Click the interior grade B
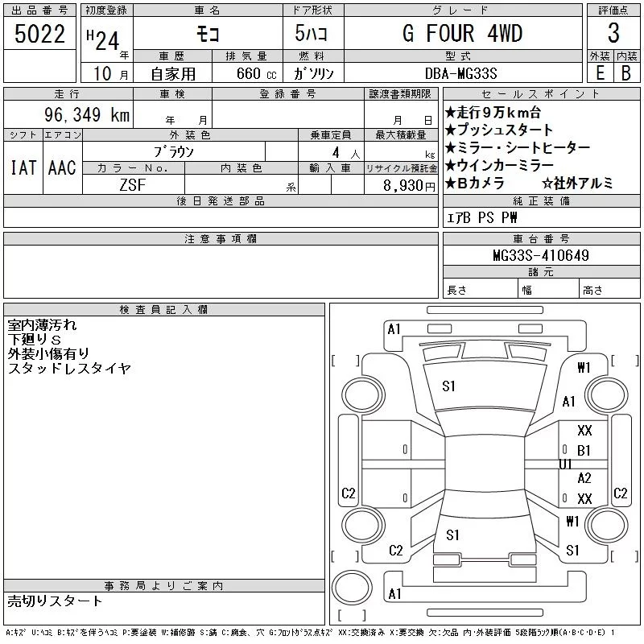 pyautogui.click(x=626, y=72)
